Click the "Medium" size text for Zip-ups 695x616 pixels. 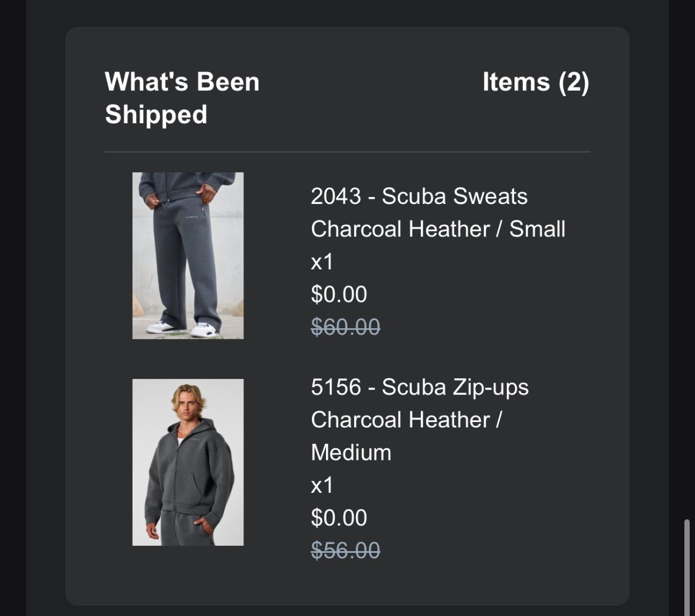click(x=351, y=453)
